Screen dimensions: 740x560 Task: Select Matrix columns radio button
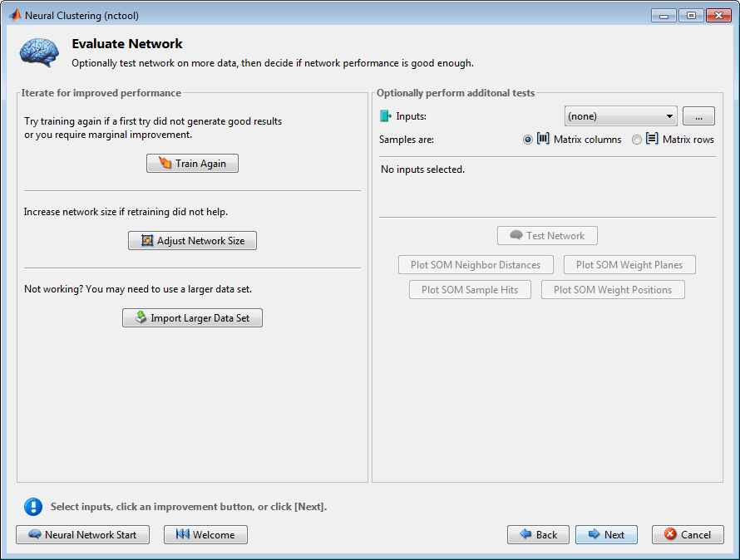528,140
